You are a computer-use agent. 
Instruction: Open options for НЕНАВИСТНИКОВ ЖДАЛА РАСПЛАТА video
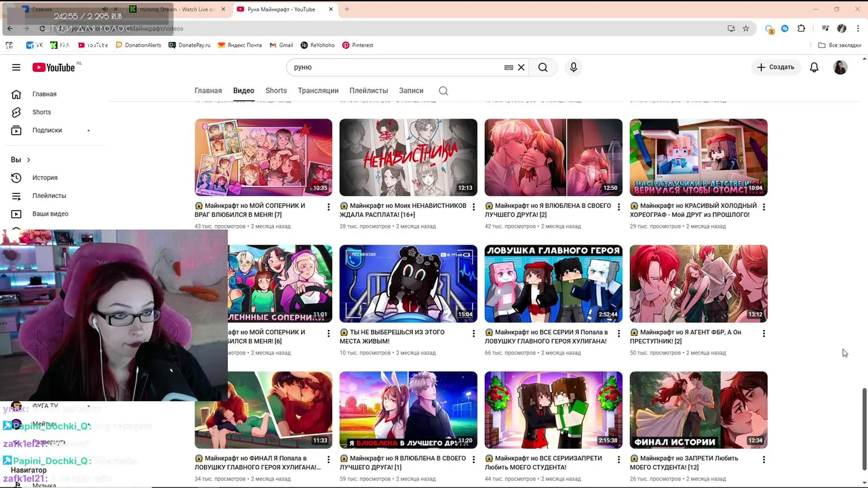click(473, 207)
